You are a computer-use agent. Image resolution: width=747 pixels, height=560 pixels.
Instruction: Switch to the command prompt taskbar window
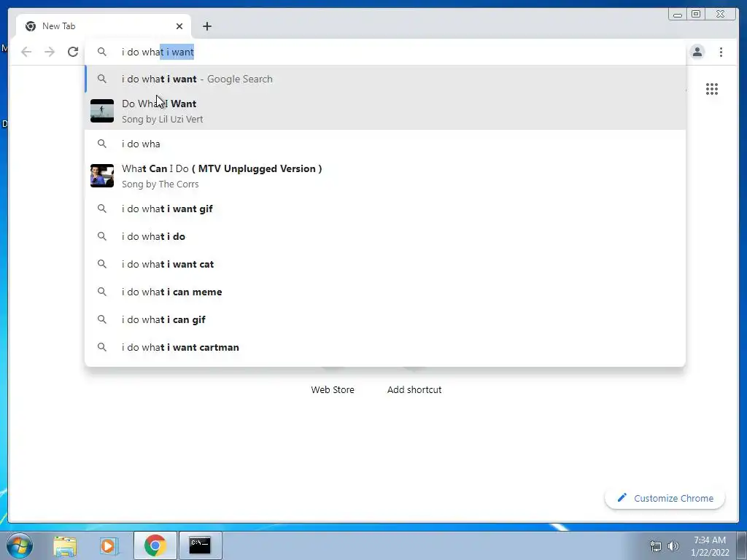click(200, 545)
